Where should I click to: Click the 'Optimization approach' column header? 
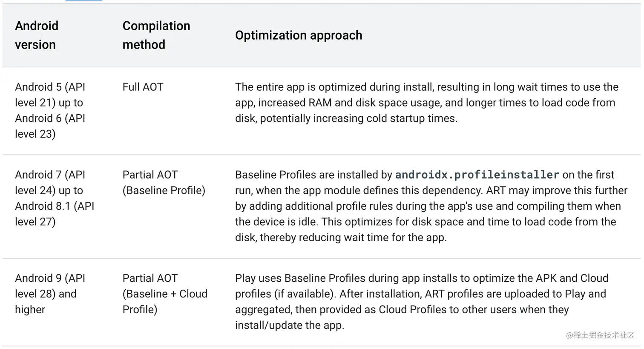point(299,35)
